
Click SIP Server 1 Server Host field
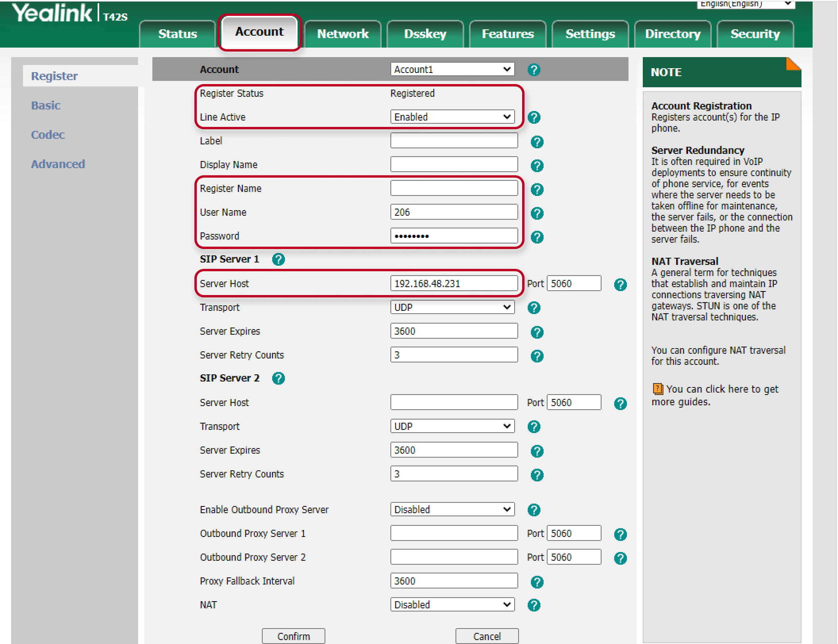454,284
